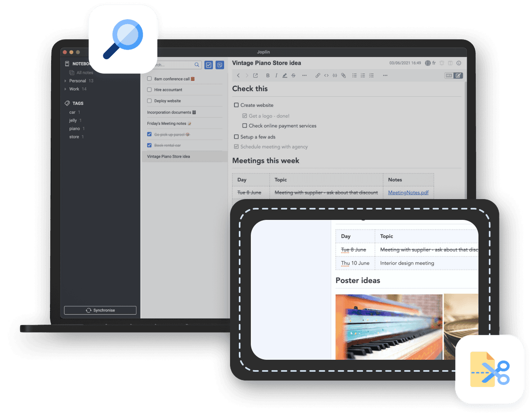532x415 pixels.
Task: Open the overflow menu with three dots in toolbar
Action: [385, 75]
